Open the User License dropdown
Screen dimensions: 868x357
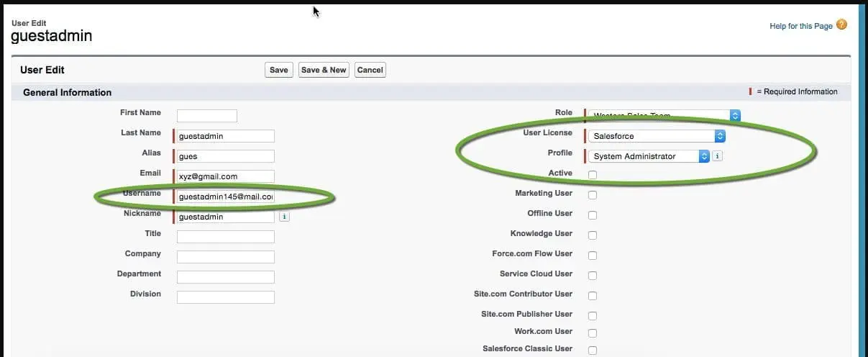[x=657, y=136]
